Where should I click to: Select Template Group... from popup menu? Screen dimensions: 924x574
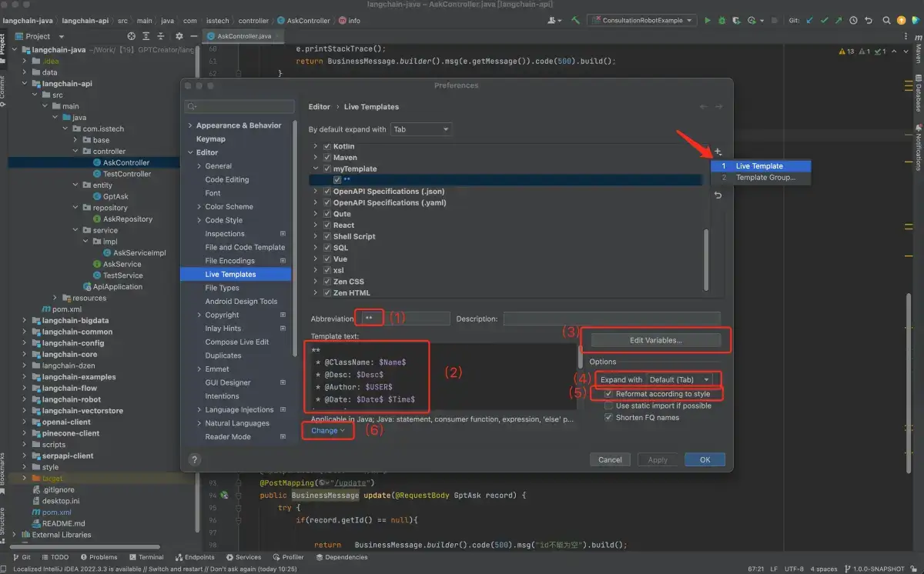click(765, 178)
